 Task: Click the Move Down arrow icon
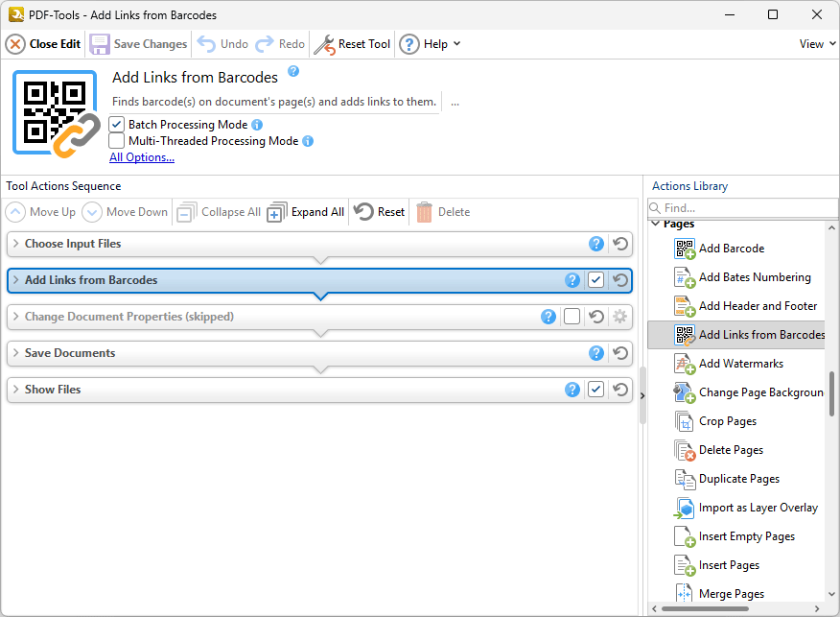pos(92,212)
